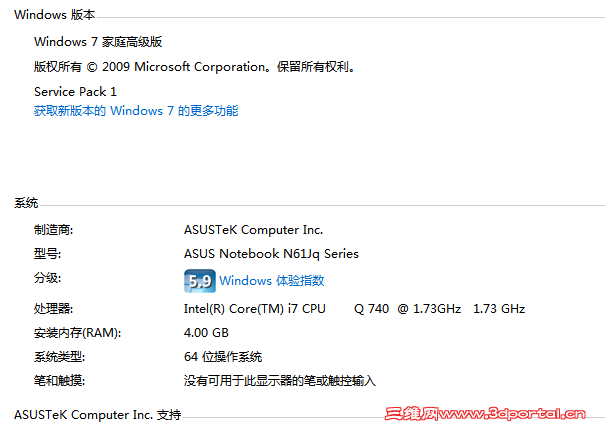Select the Windows 版本 section heading
The height and width of the screenshot is (427, 605).
[x=55, y=15]
